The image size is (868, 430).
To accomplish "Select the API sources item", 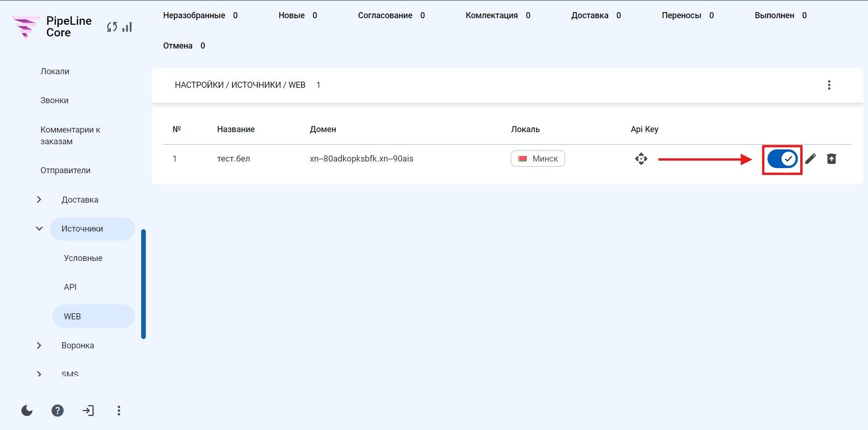I will tap(70, 287).
